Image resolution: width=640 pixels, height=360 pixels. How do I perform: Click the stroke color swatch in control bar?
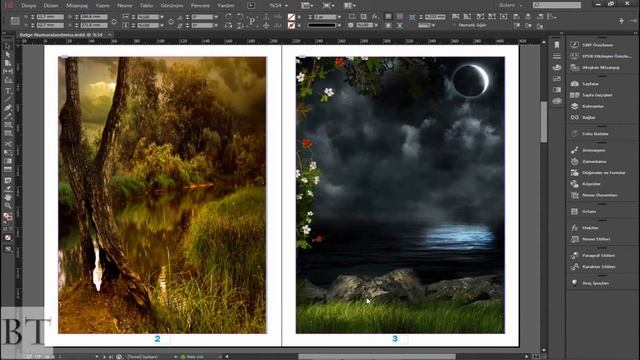tap(291, 25)
